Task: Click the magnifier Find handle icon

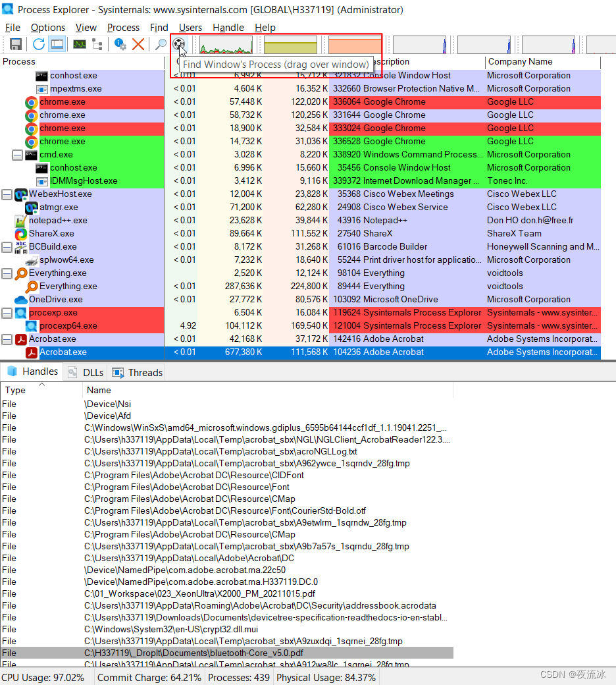Action: click(x=161, y=44)
